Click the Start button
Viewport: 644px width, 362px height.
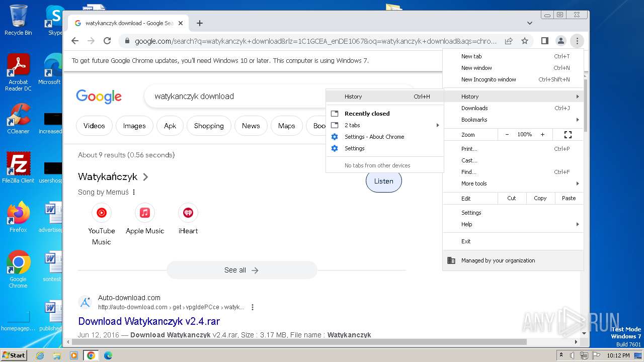click(14, 355)
